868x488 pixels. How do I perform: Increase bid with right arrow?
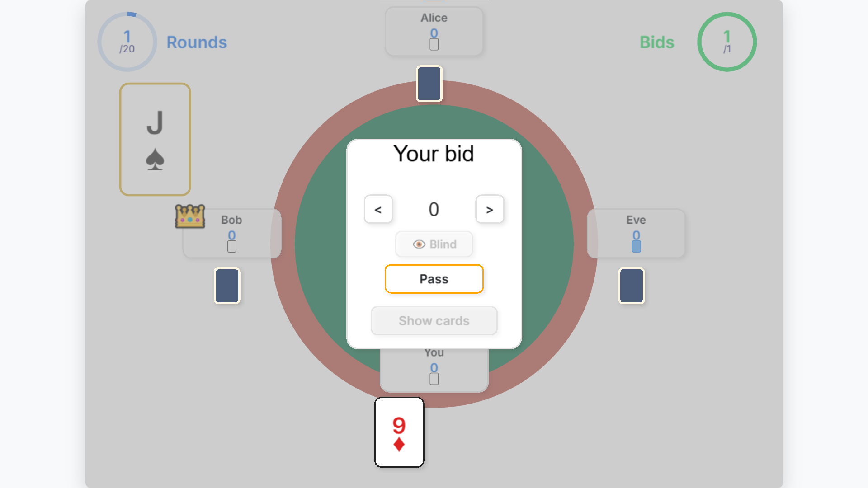[490, 209]
